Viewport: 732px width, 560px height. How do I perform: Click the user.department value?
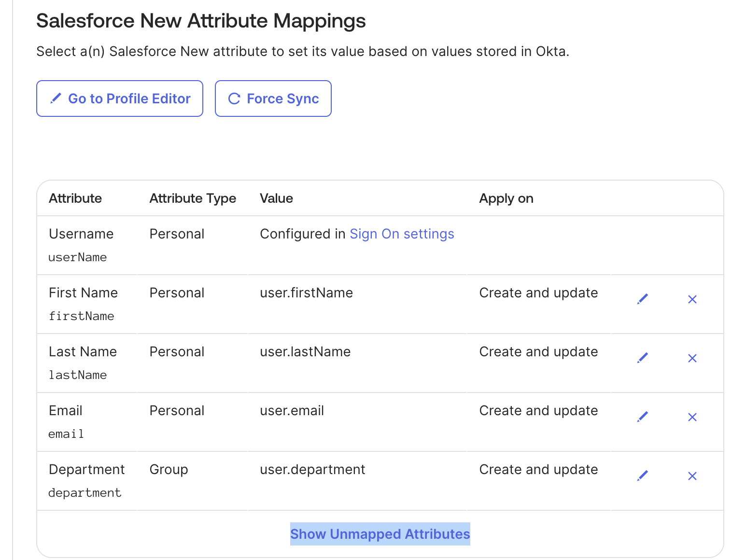pos(312,470)
